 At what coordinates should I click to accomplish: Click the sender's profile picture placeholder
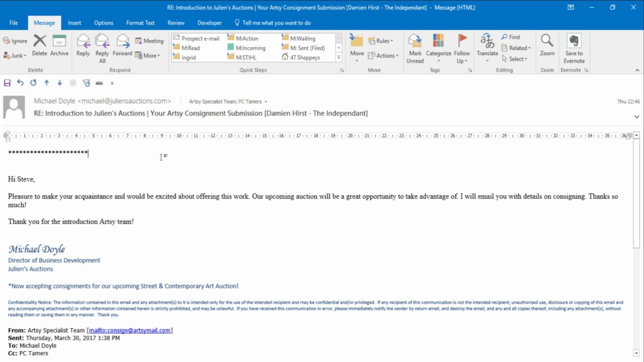coord(14,108)
